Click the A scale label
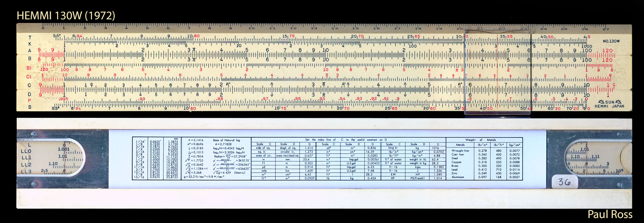644x223 pixels. pos(30,51)
